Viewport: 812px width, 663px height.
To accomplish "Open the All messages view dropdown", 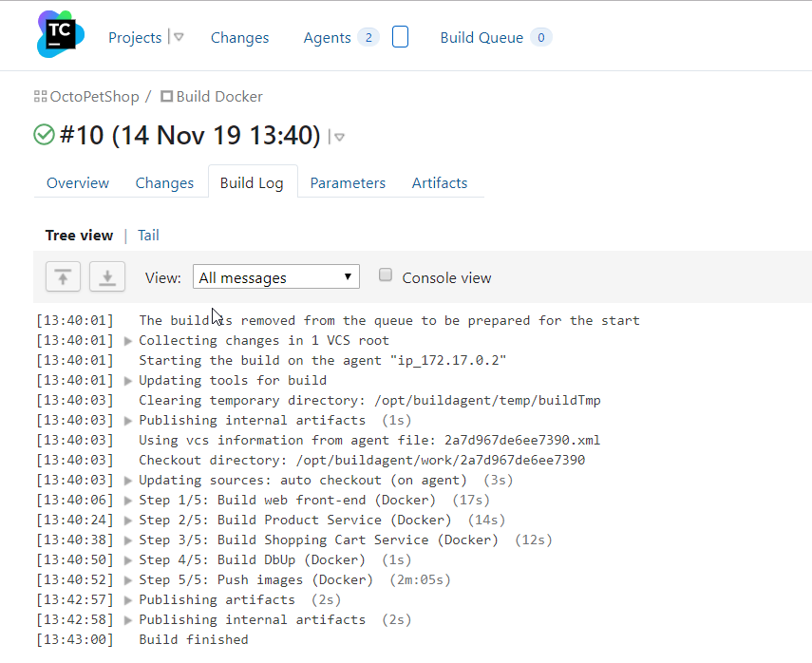I will pos(275,277).
